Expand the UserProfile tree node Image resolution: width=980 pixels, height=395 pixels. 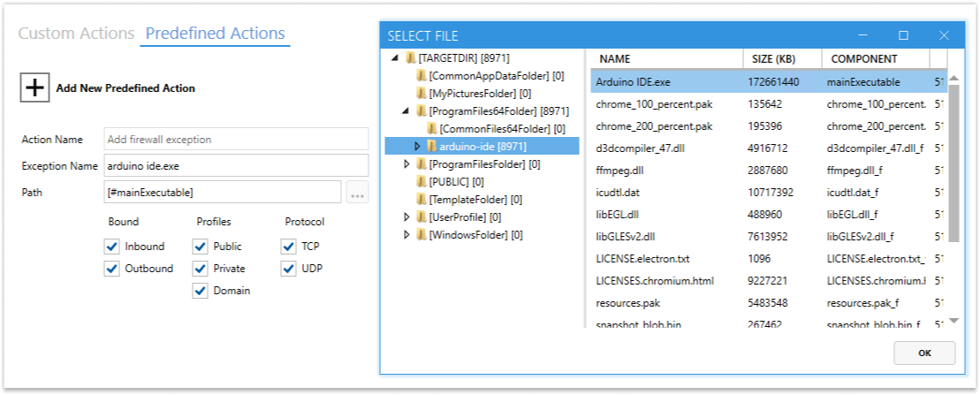point(406,216)
